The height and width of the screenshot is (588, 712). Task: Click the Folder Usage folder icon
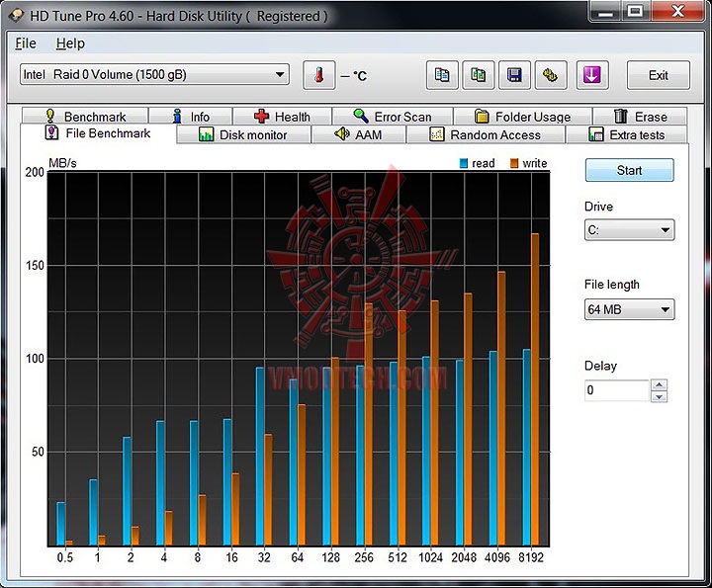(482, 117)
